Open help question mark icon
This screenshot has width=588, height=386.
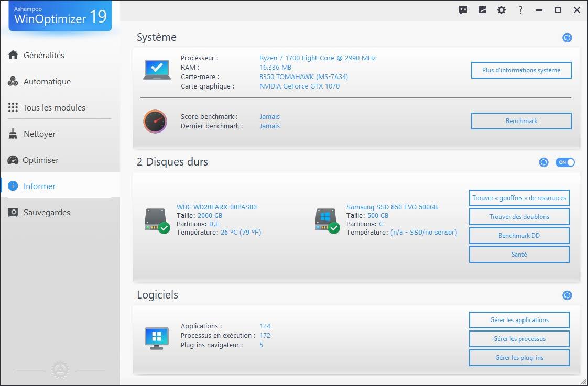[520, 10]
